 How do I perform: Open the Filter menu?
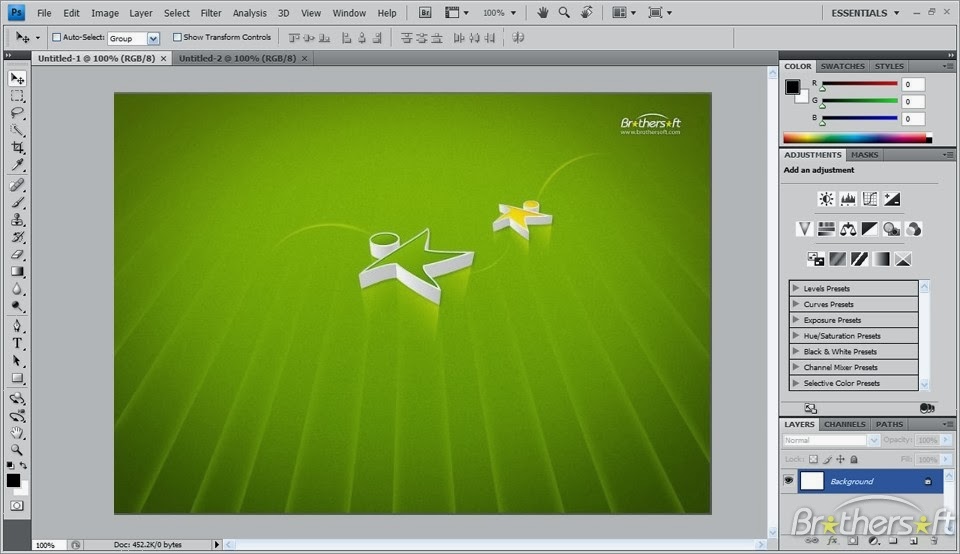211,13
